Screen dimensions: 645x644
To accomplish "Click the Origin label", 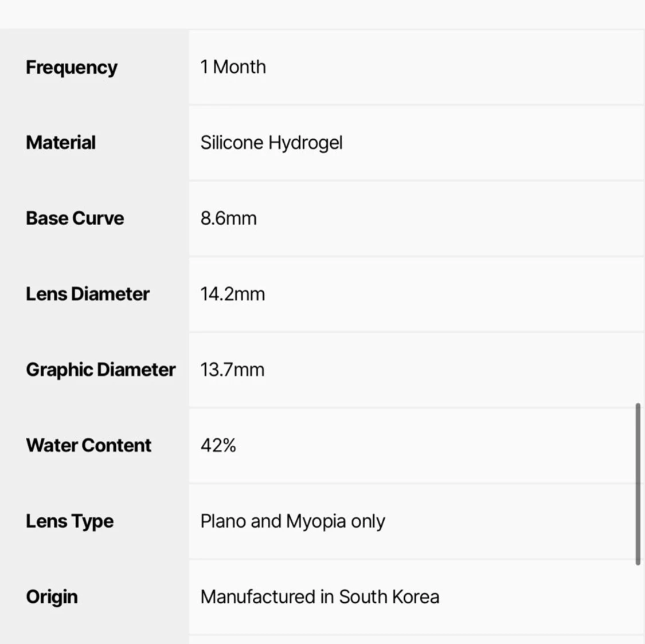I will click(x=52, y=597).
